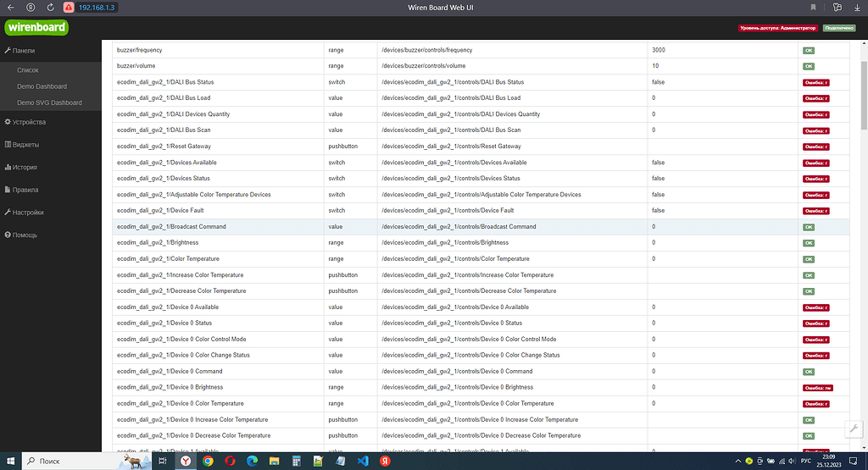
Task: Click the value 3000 in buzzer/frequency row
Action: point(658,50)
